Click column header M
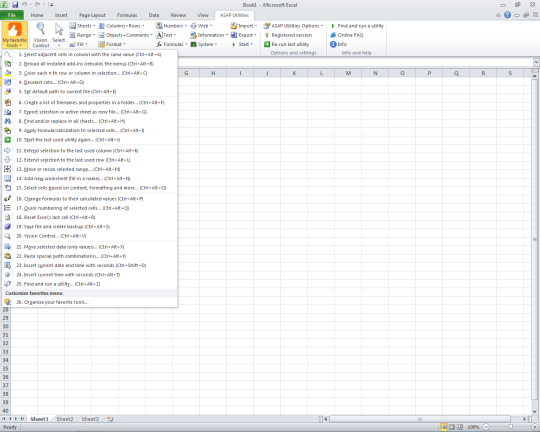 tap(348, 73)
